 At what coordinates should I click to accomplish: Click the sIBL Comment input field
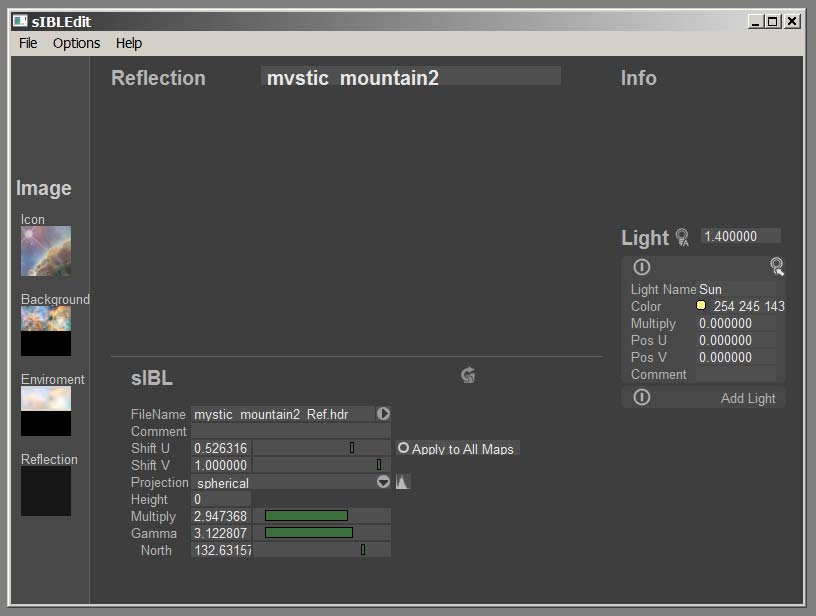(x=291, y=431)
